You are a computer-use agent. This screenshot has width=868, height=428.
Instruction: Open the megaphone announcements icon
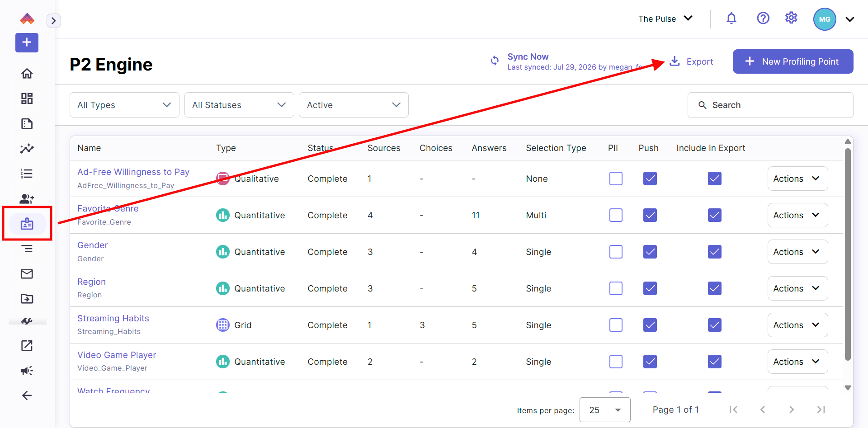(27, 371)
